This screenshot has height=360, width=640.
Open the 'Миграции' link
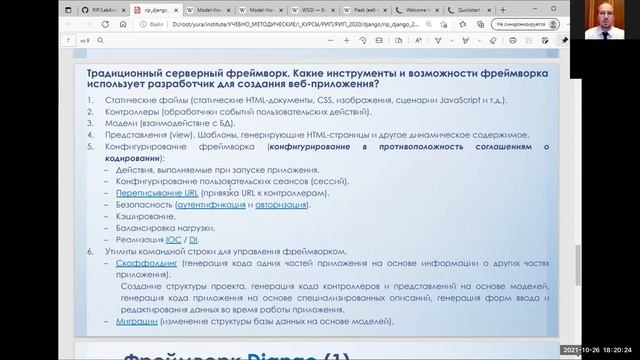(x=137, y=321)
